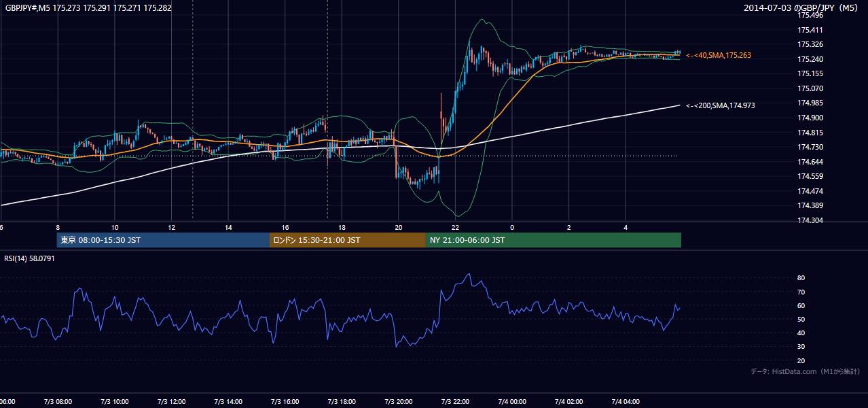Click hour label 0 under price chart
The height and width of the screenshot is (408, 868).
pos(512,228)
